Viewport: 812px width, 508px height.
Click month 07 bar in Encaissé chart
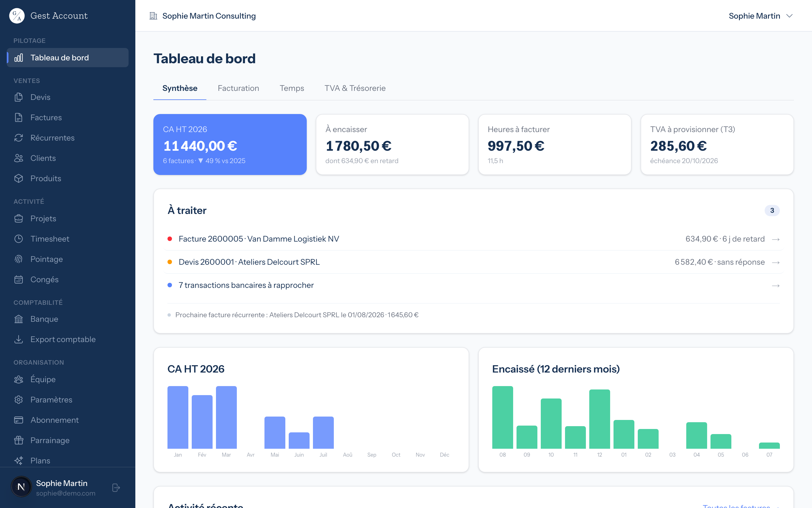tap(769, 446)
